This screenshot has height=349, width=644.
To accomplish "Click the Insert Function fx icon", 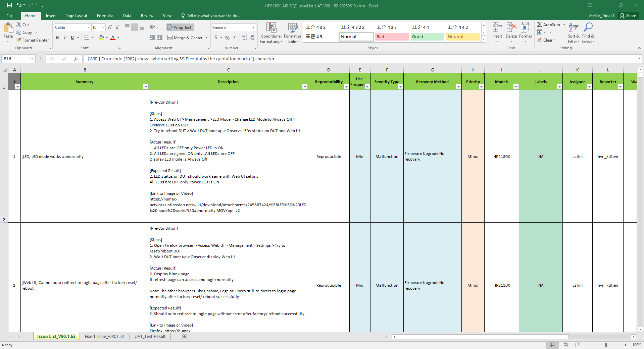I will [76, 59].
